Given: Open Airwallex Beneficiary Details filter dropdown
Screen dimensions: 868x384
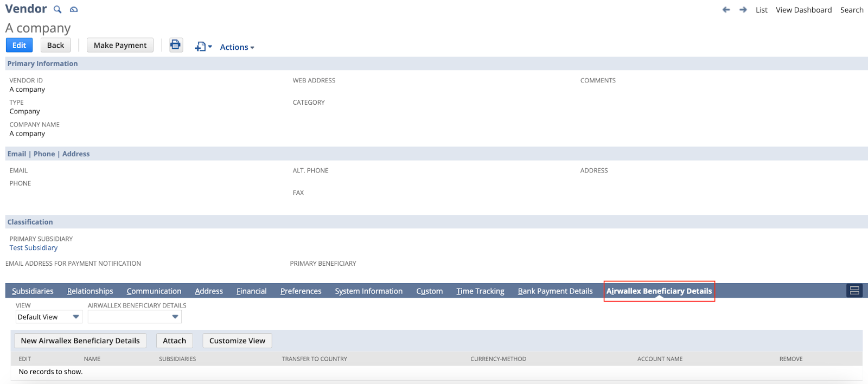Looking at the screenshot, I should click(x=135, y=317).
